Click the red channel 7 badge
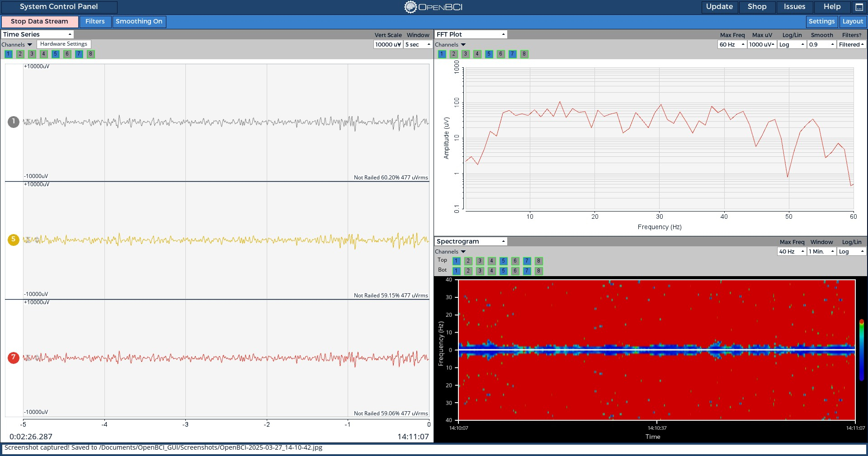The height and width of the screenshot is (456, 868). pyautogui.click(x=14, y=357)
